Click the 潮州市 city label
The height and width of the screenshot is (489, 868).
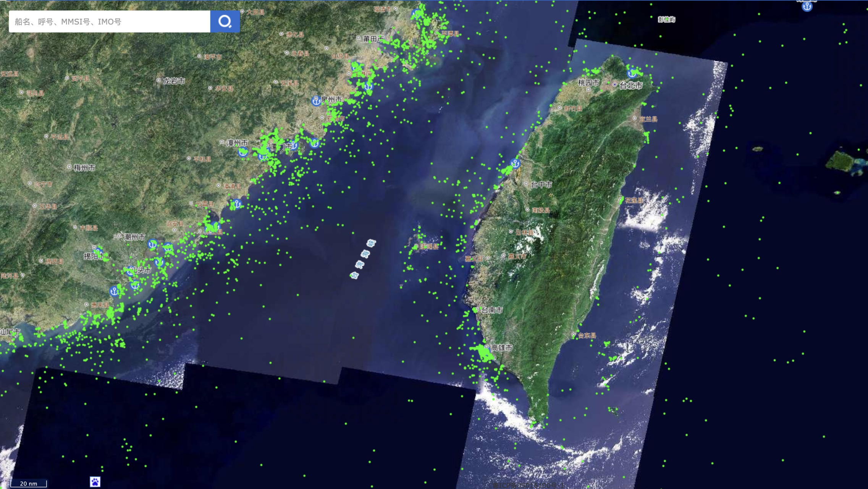134,237
